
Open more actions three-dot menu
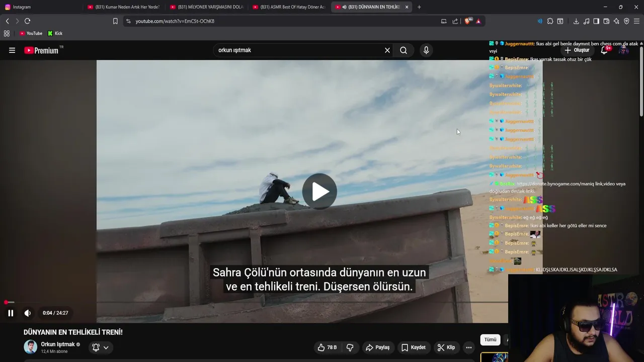[x=469, y=347]
